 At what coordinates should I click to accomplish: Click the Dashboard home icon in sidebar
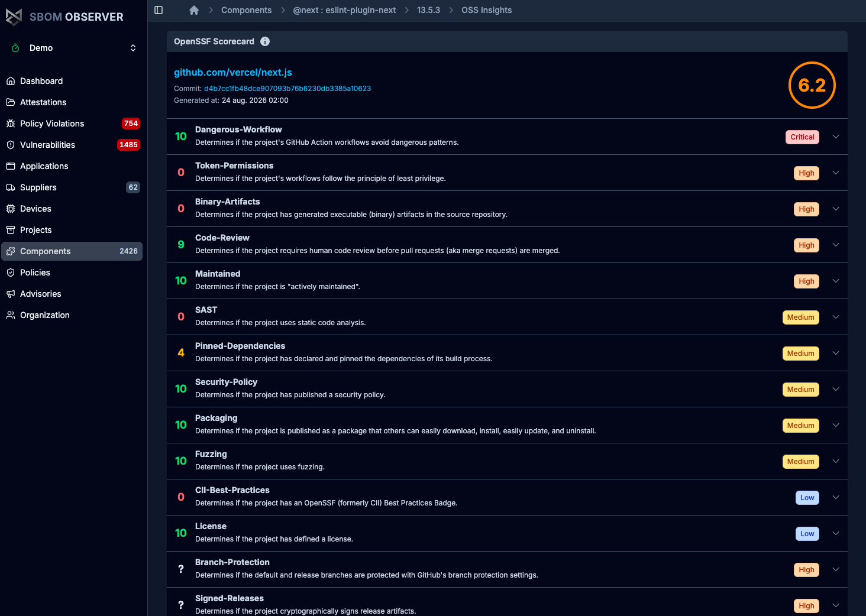tap(11, 81)
